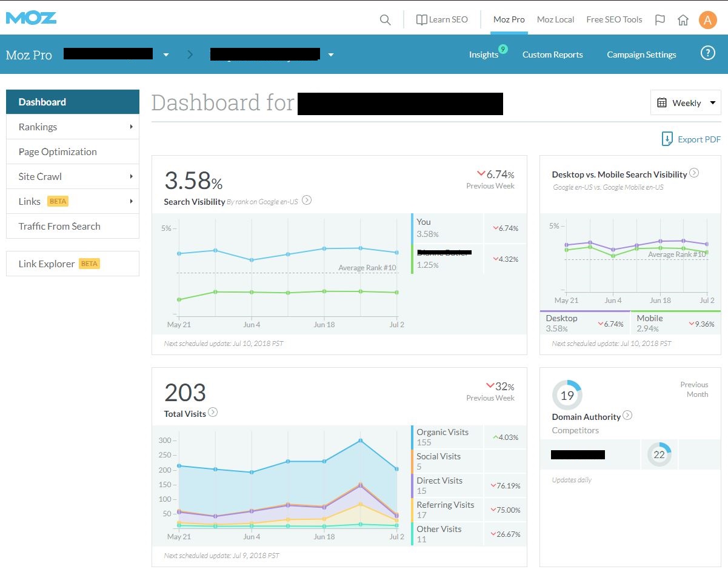Click the Jul 2 point on Total Visits line
728x572 pixels.
[396, 469]
